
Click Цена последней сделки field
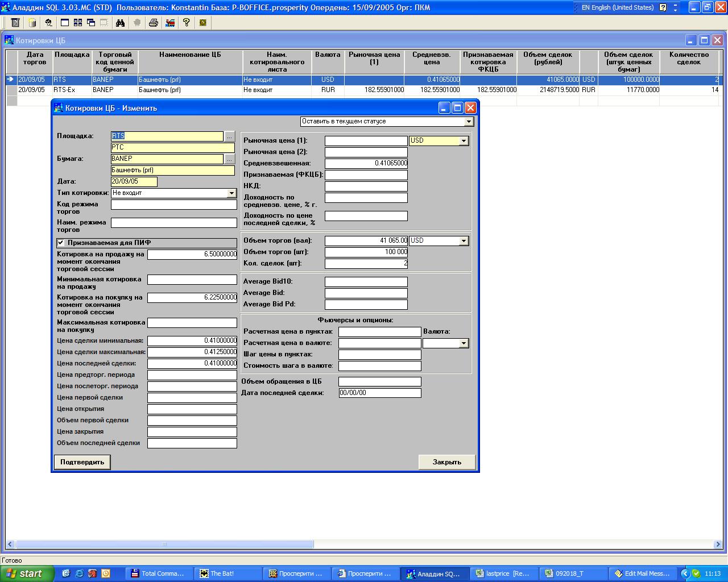[192, 364]
